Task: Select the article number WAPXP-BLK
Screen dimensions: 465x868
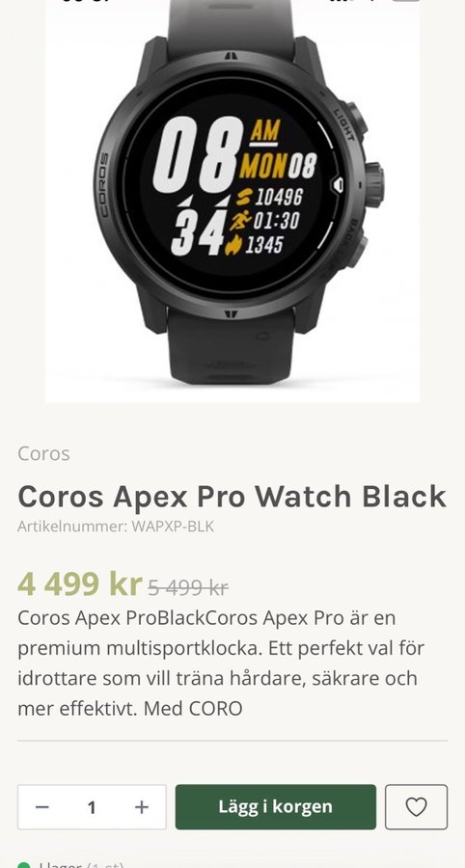Action: [173, 526]
